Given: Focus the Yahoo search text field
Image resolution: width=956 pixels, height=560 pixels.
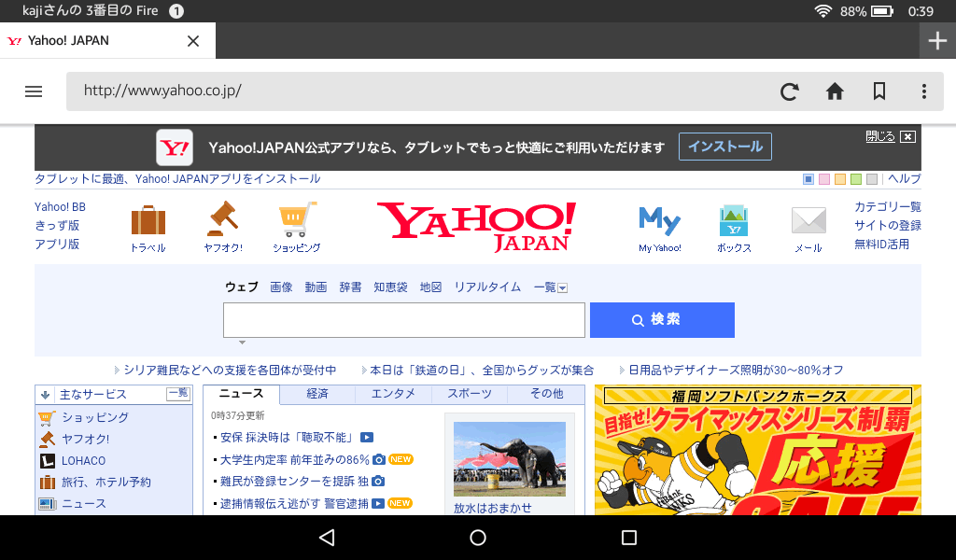Looking at the screenshot, I should tap(403, 320).
